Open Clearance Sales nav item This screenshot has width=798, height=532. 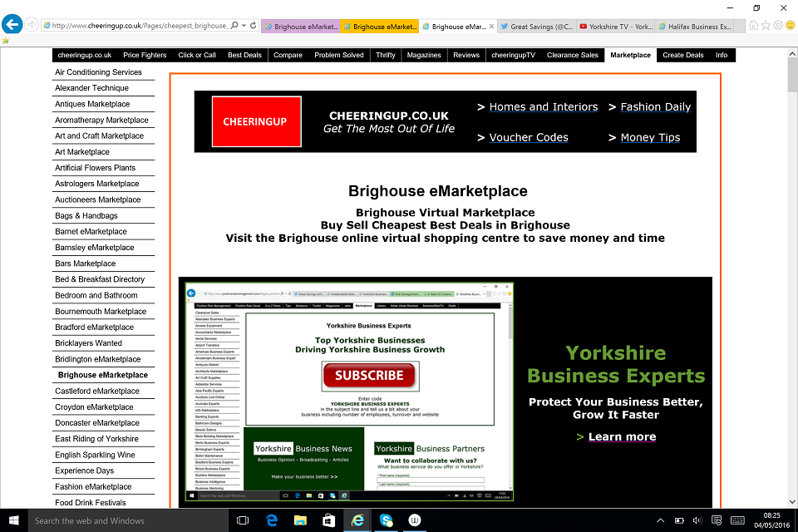click(573, 55)
